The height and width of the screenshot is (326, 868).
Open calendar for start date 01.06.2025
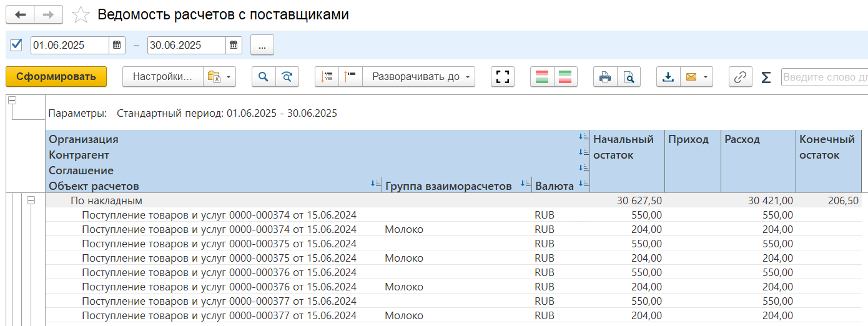tap(117, 45)
